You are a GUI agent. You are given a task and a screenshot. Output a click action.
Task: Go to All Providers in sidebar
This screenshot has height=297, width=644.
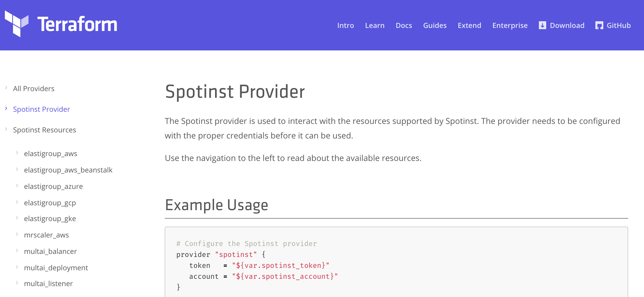[34, 89]
